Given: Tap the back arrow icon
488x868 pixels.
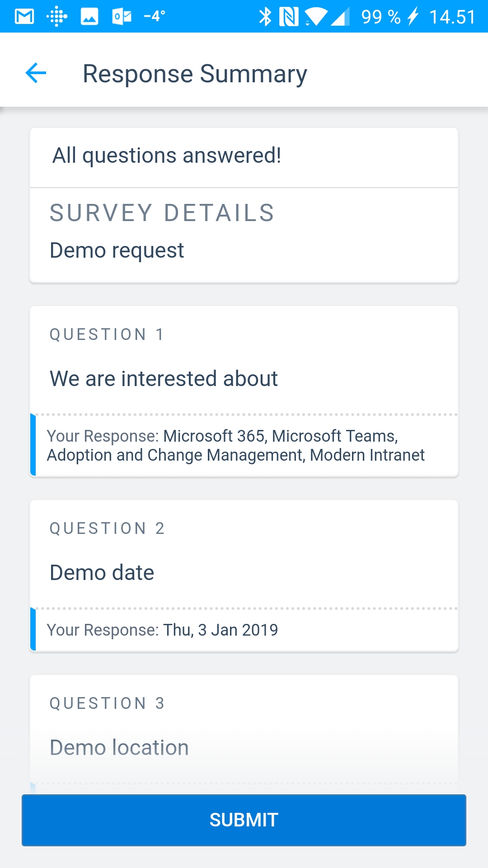Looking at the screenshot, I should (36, 73).
